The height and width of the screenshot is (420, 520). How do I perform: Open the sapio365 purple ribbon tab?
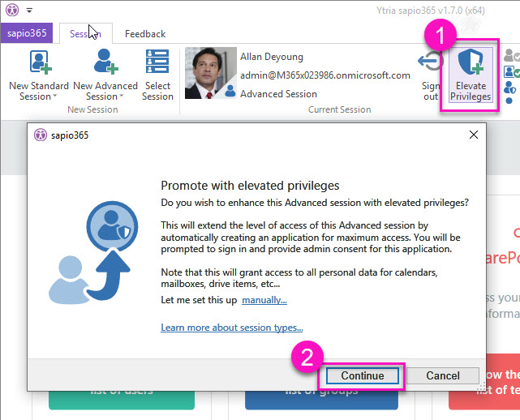click(x=27, y=33)
